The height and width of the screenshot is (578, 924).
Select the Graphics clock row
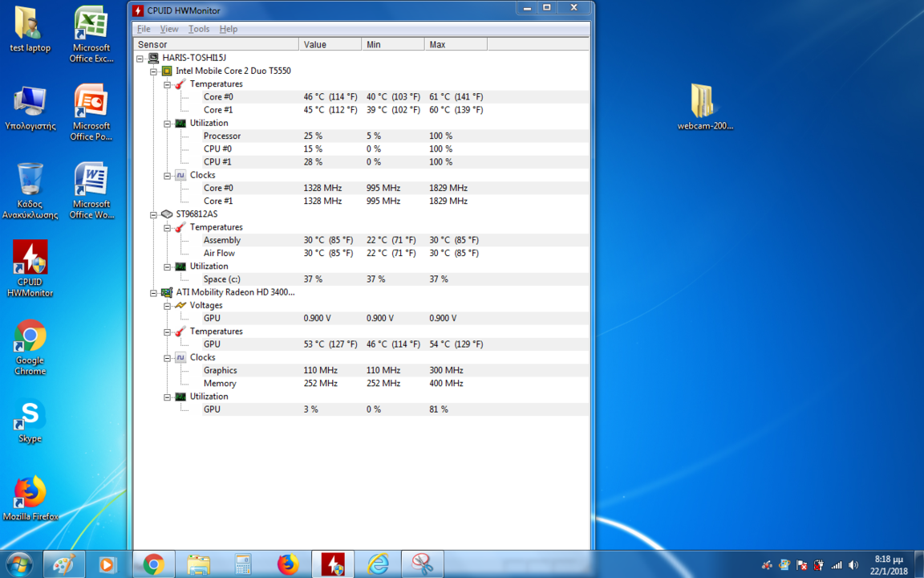point(361,370)
